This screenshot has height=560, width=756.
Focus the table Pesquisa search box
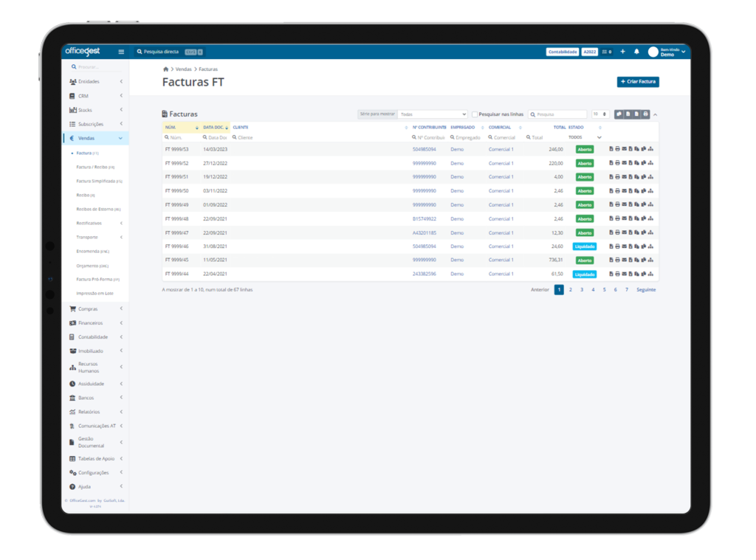click(x=557, y=114)
